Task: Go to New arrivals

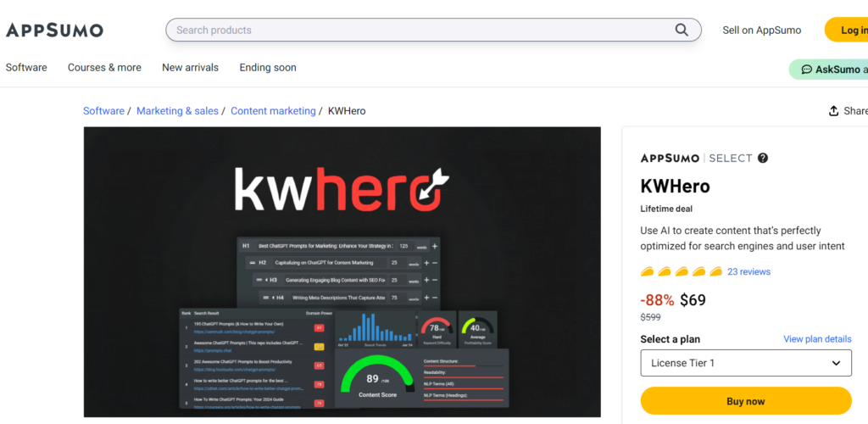Action: [x=190, y=68]
